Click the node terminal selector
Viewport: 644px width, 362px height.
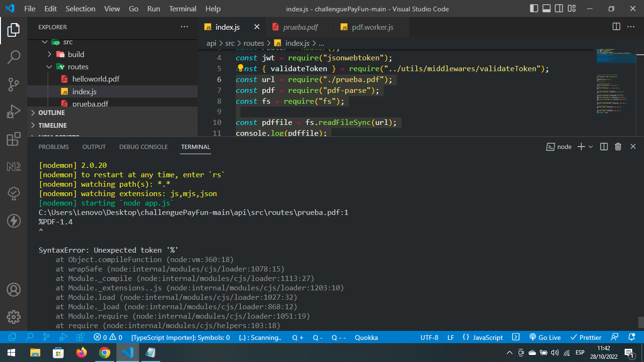point(559,147)
